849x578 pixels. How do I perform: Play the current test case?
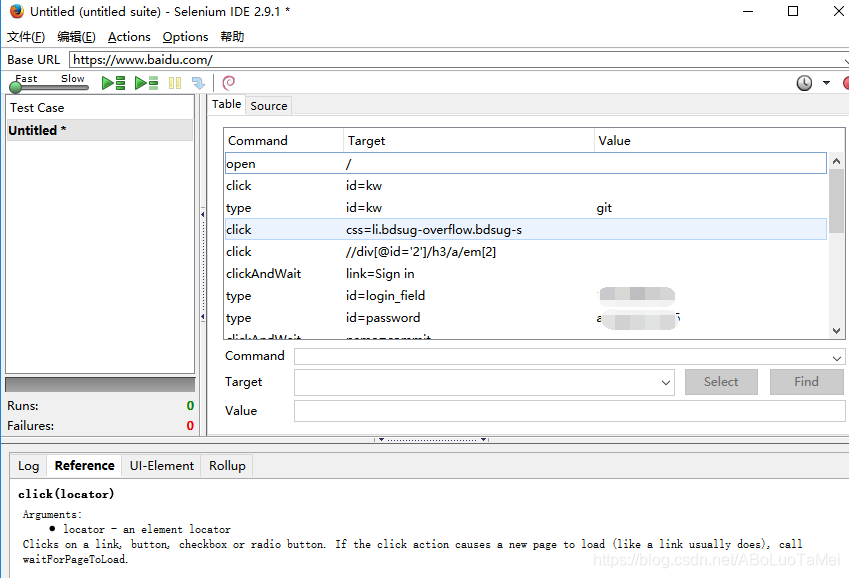pyautogui.click(x=145, y=83)
